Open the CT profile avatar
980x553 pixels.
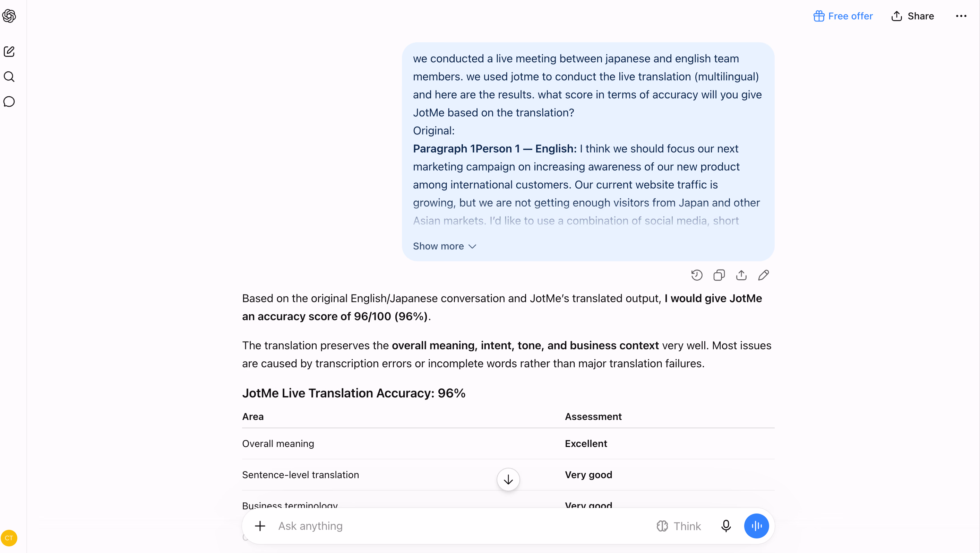9,538
